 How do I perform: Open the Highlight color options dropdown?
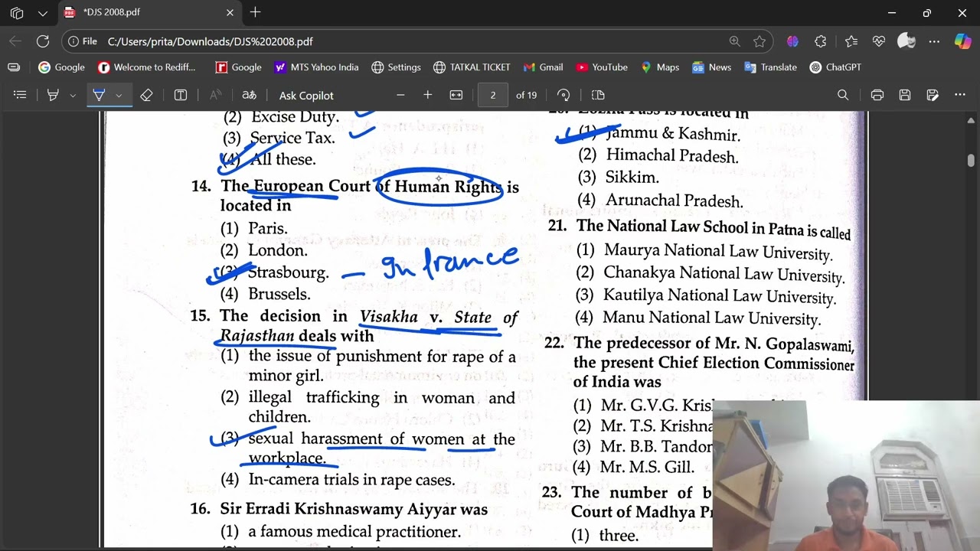point(73,95)
